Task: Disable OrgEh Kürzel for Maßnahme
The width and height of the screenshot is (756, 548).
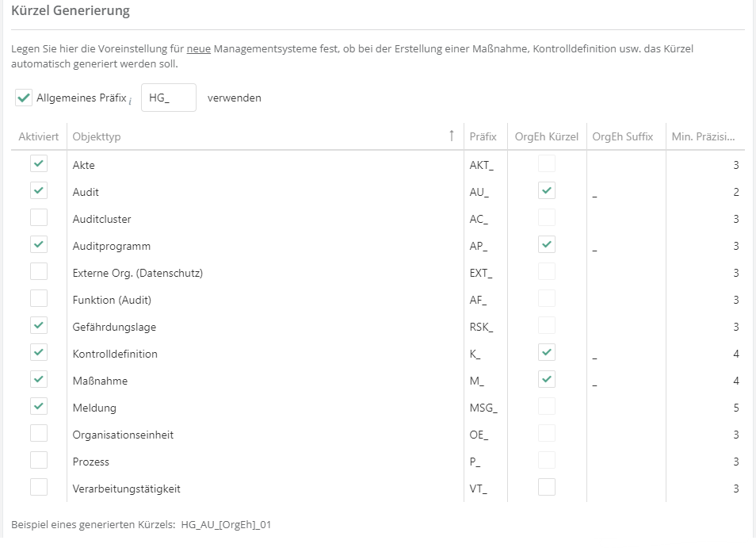Action: pos(547,380)
